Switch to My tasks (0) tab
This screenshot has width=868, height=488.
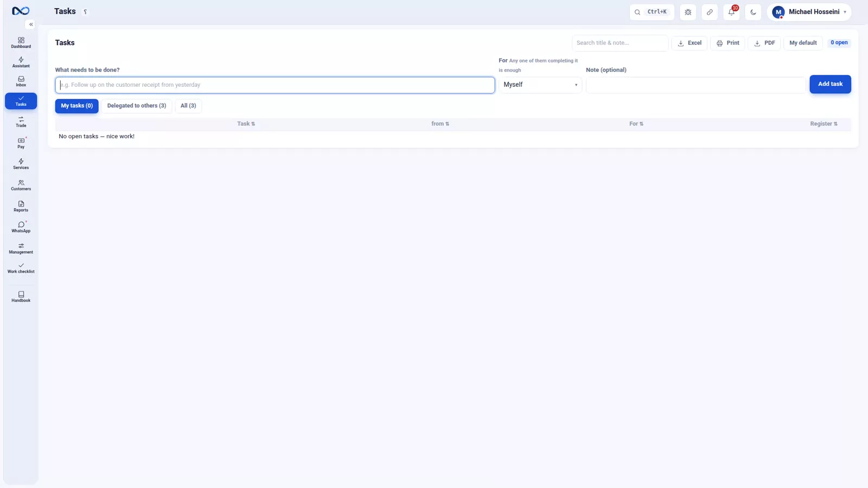pos(77,106)
